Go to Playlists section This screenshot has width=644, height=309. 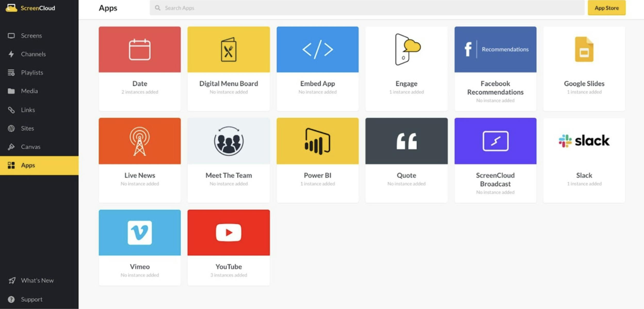(39, 73)
